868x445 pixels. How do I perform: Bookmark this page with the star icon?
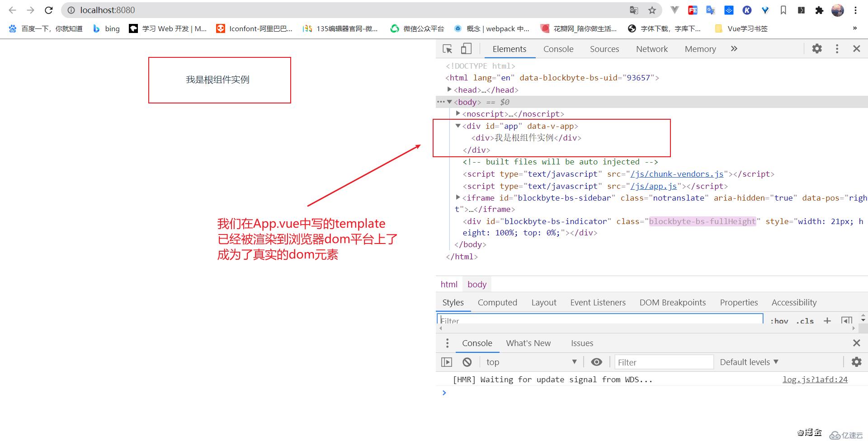click(x=652, y=10)
